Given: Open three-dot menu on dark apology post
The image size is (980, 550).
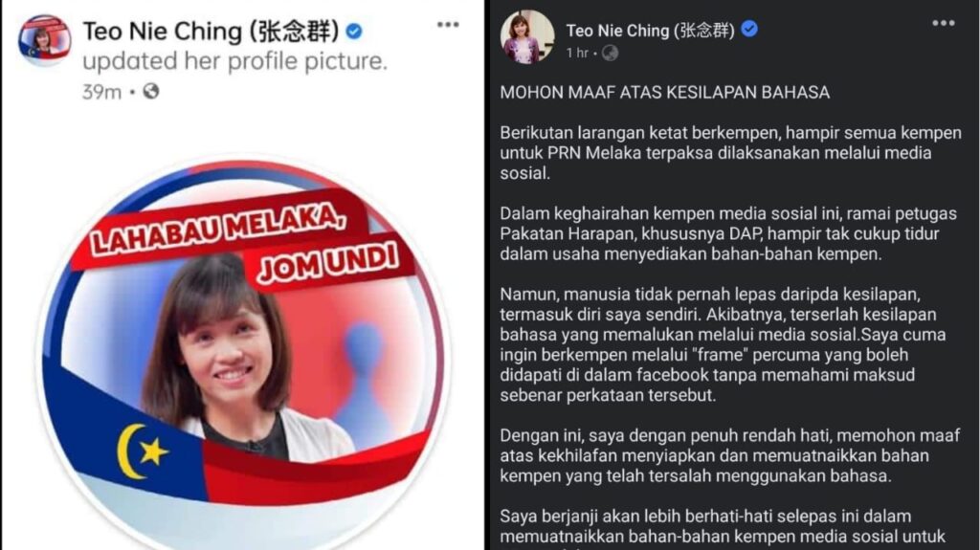Looking at the screenshot, I should pos(943,23).
